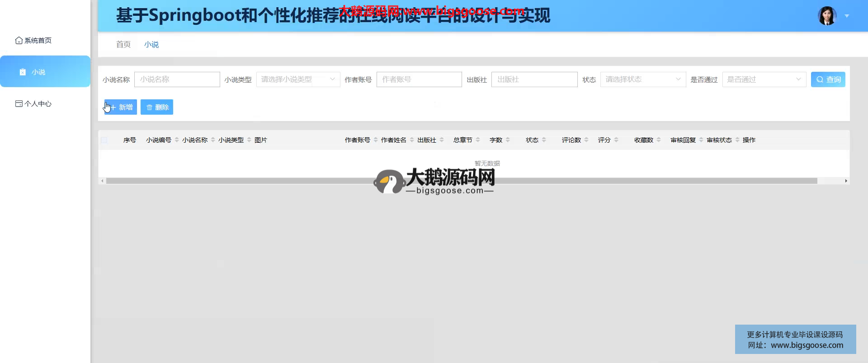This screenshot has width=868, height=363.
Task: Expand the 小说类型 dropdown
Action: pos(298,79)
